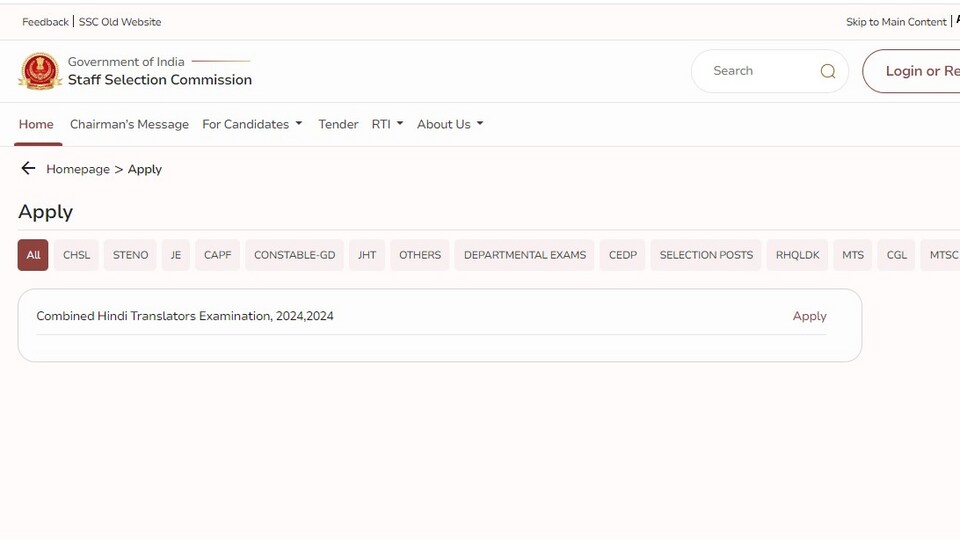
Task: Click Apply for Combined Hindi Translators Examination
Action: [809, 316]
